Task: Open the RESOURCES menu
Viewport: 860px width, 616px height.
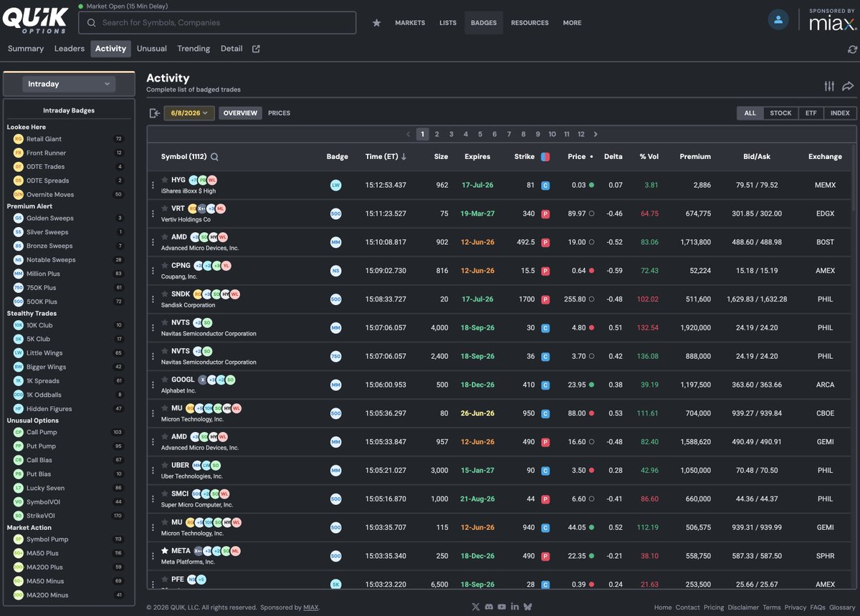Action: tap(530, 23)
